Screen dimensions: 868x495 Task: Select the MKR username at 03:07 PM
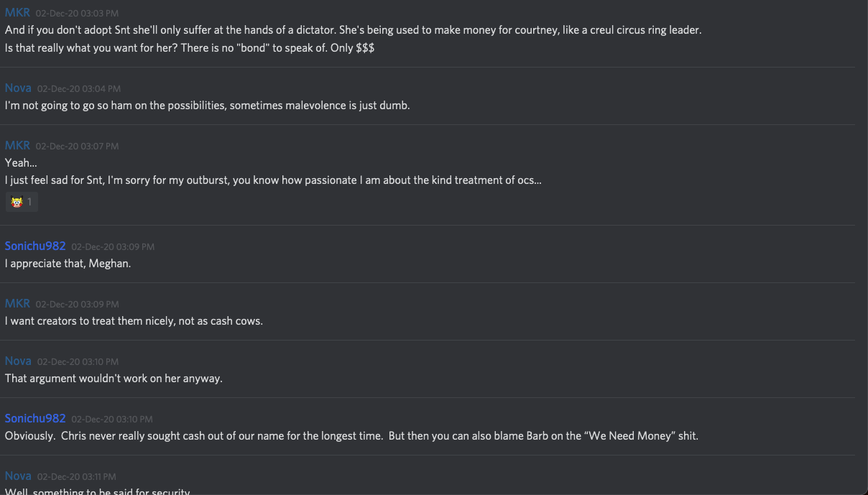17,145
